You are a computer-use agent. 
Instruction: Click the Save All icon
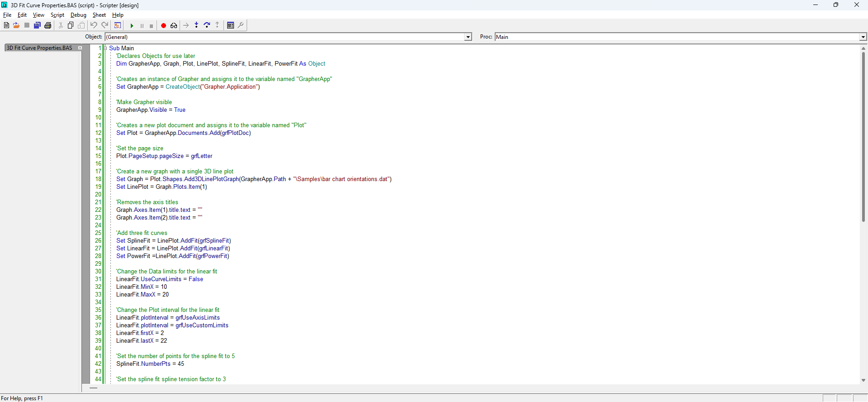pos(37,25)
